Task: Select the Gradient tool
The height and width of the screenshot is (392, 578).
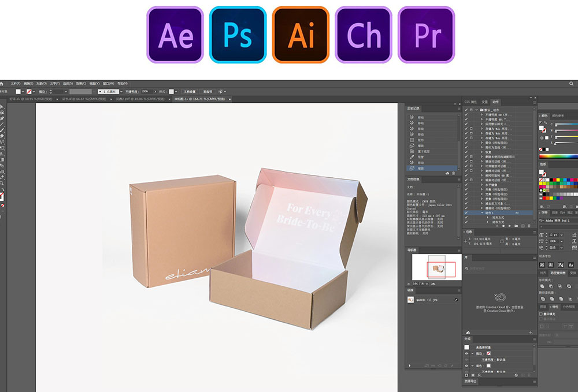Action: tap(2, 160)
